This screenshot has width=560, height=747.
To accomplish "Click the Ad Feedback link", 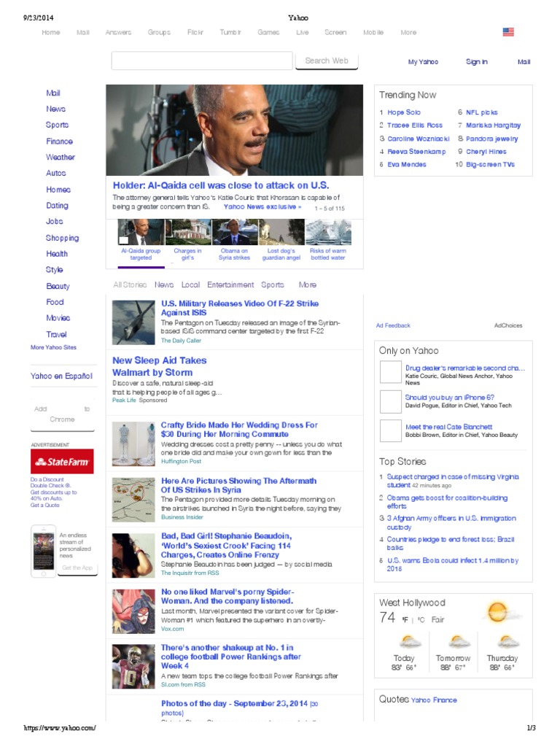I will pyautogui.click(x=393, y=325).
